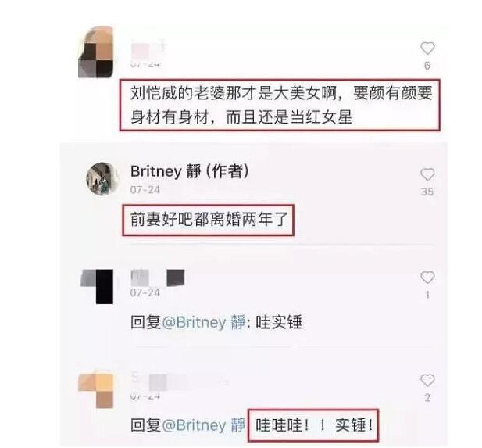Like Britney 静's reply with 35 likes
The height and width of the screenshot is (448, 482).
[427, 174]
